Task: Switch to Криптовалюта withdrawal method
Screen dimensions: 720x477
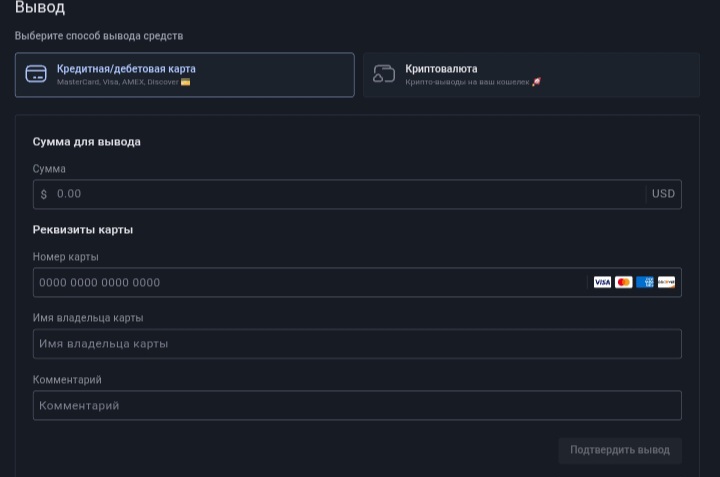Action: pyautogui.click(x=531, y=75)
